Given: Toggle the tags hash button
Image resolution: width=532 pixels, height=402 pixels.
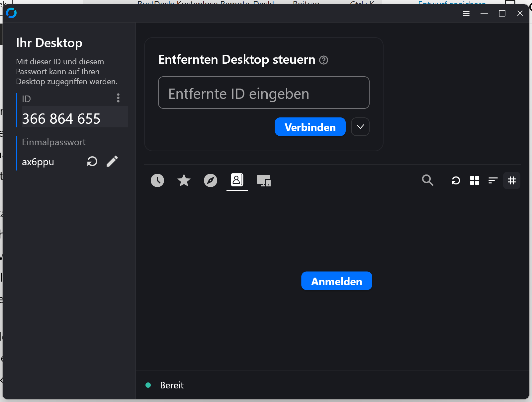Looking at the screenshot, I should pyautogui.click(x=512, y=180).
